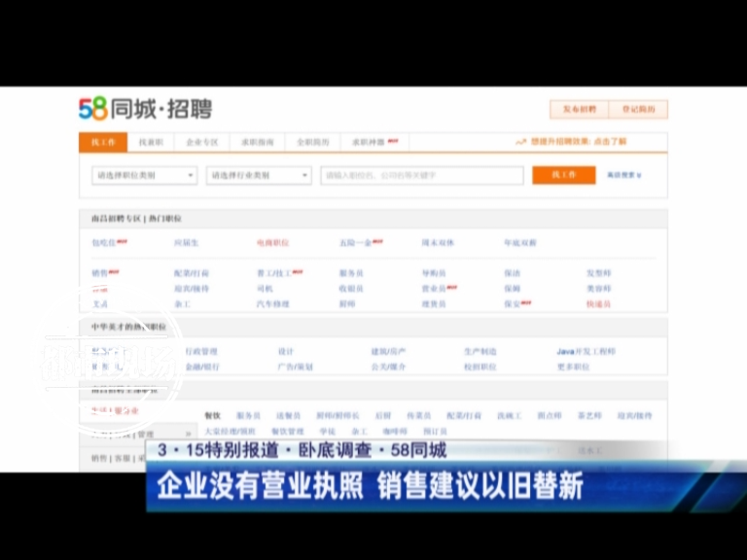Click the job keyword search input field
Screen dimensions: 747x560
[422, 175]
